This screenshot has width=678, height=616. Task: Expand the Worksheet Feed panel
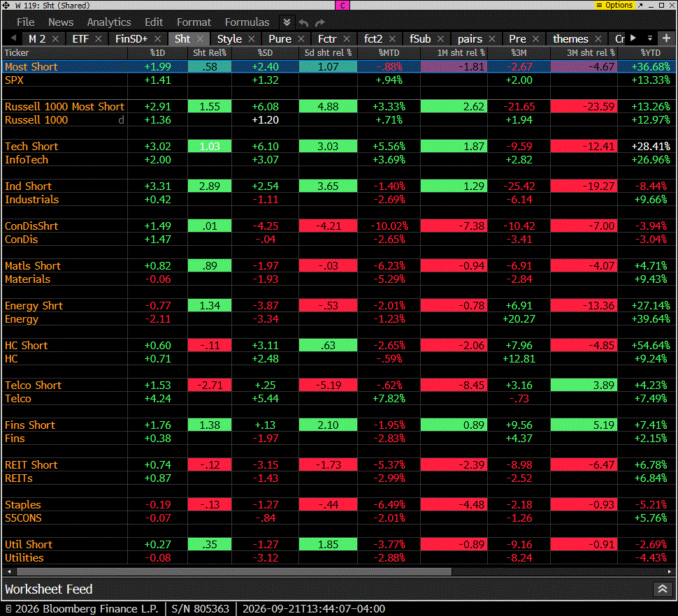[x=663, y=589]
